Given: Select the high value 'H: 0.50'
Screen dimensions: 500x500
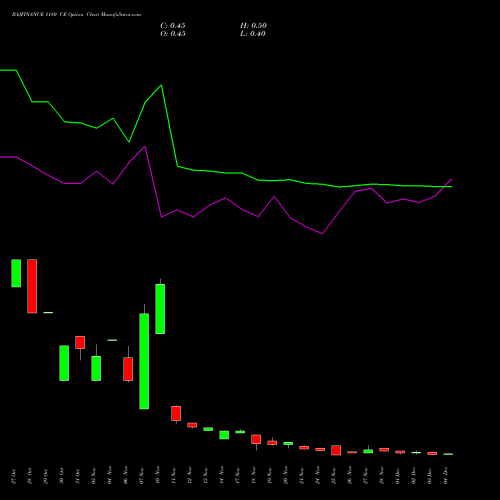Looking at the screenshot, I should pos(253,26).
